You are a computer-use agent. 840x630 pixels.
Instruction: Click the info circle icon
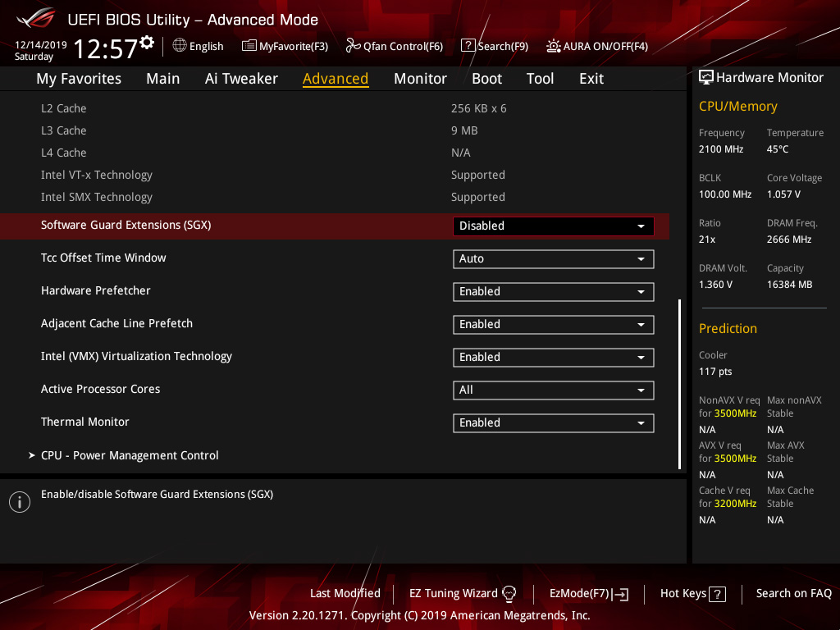20,502
